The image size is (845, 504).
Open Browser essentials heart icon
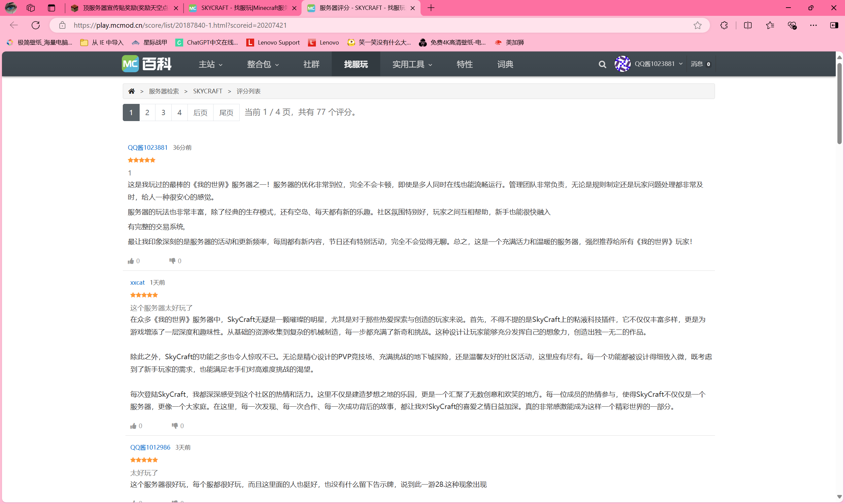tap(792, 25)
